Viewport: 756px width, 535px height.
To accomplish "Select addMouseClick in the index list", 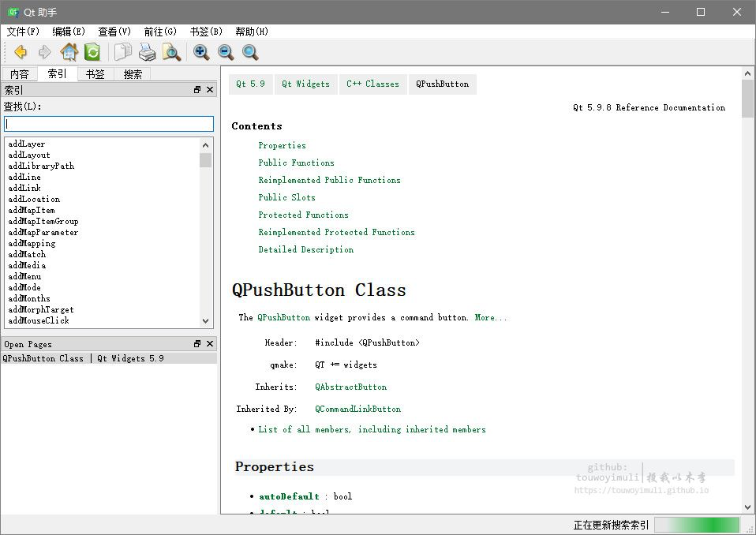I will pyautogui.click(x=39, y=320).
